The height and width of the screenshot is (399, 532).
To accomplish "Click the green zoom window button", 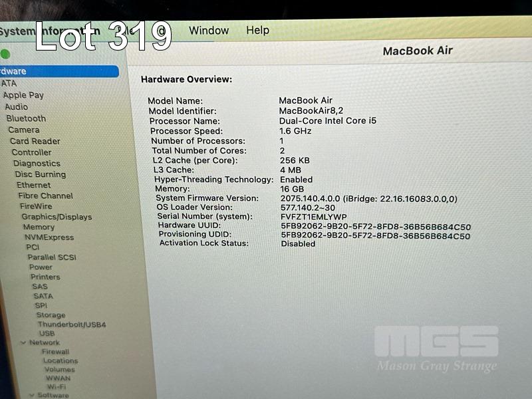I will tap(5, 54).
